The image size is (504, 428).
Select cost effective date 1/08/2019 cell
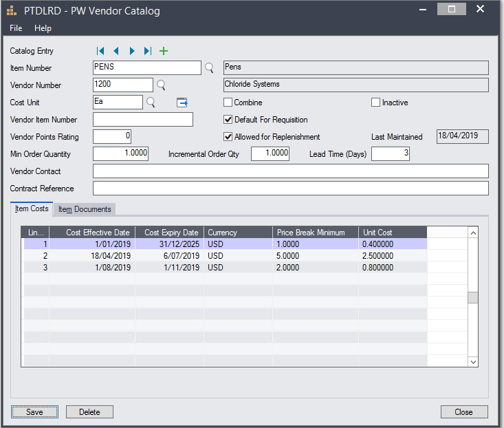point(92,268)
